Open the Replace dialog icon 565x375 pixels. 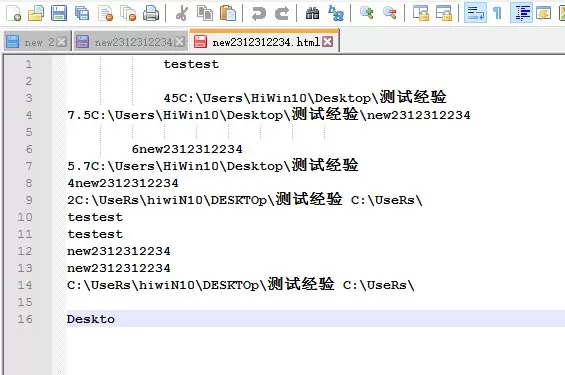point(336,13)
